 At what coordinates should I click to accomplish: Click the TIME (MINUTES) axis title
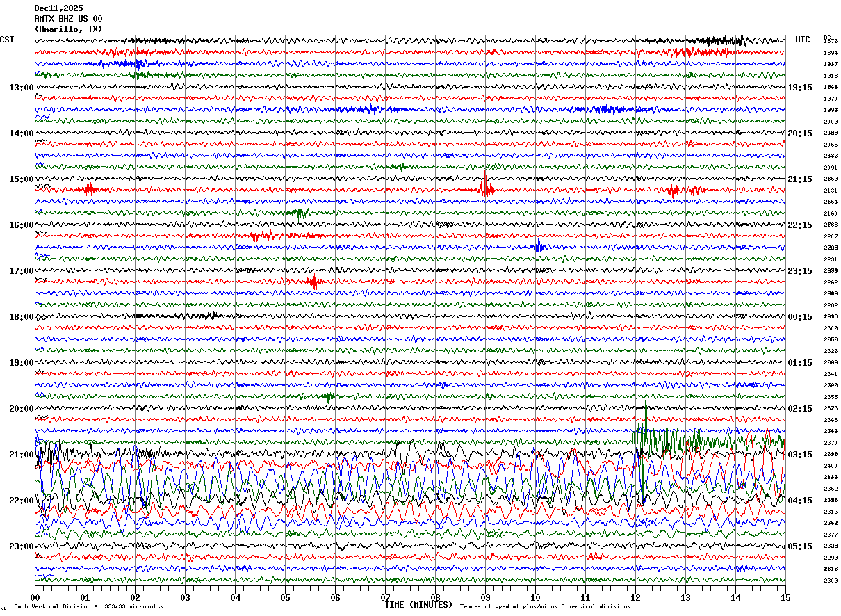418,605
